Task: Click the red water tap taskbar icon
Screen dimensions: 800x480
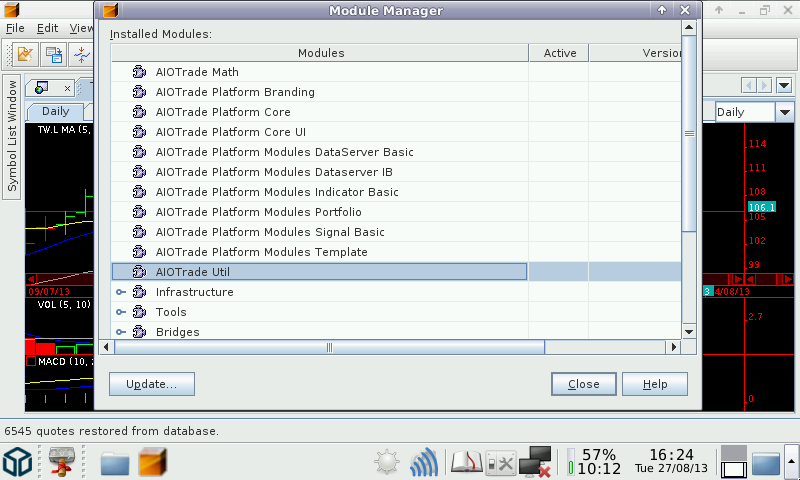Action: (62, 462)
